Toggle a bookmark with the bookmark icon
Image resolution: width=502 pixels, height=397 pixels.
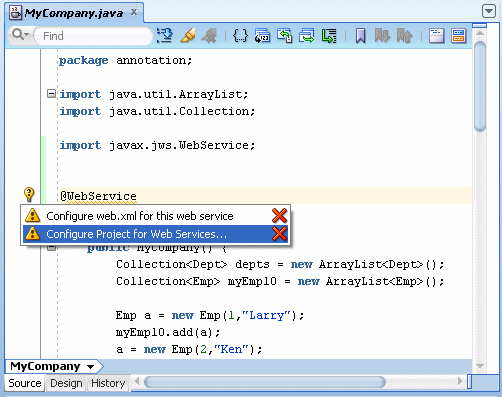click(x=360, y=36)
